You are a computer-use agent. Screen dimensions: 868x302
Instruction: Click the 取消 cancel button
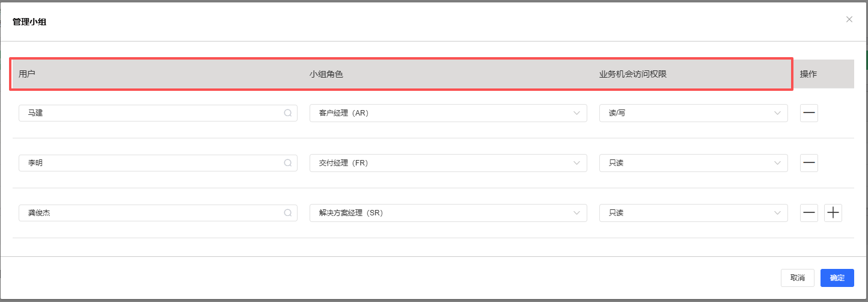point(797,278)
